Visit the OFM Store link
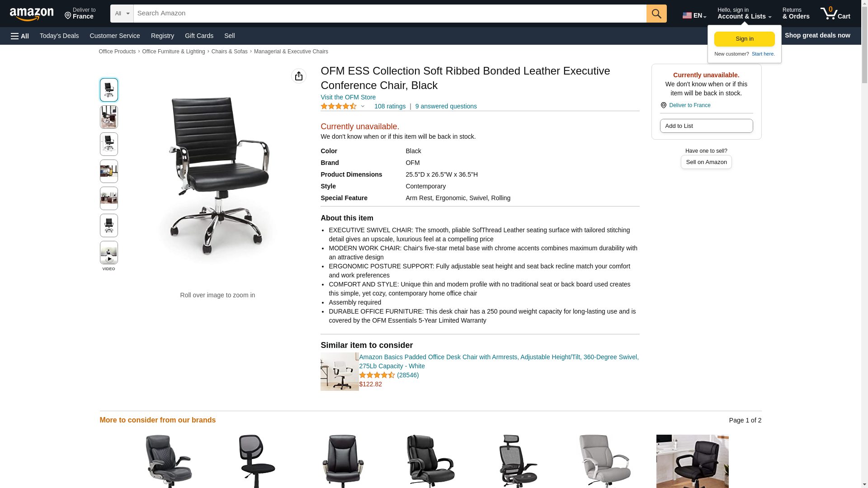Viewport: 868px width, 488px height. (x=348, y=97)
